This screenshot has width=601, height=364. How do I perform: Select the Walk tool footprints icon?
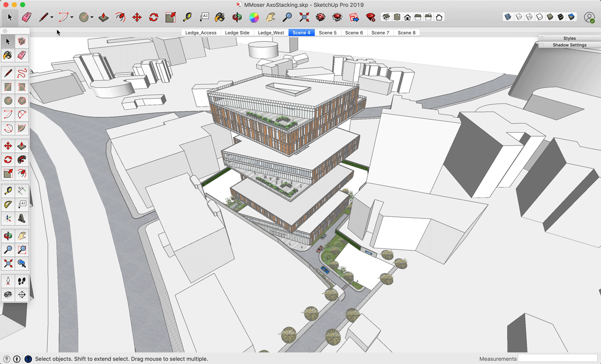pos(22,281)
